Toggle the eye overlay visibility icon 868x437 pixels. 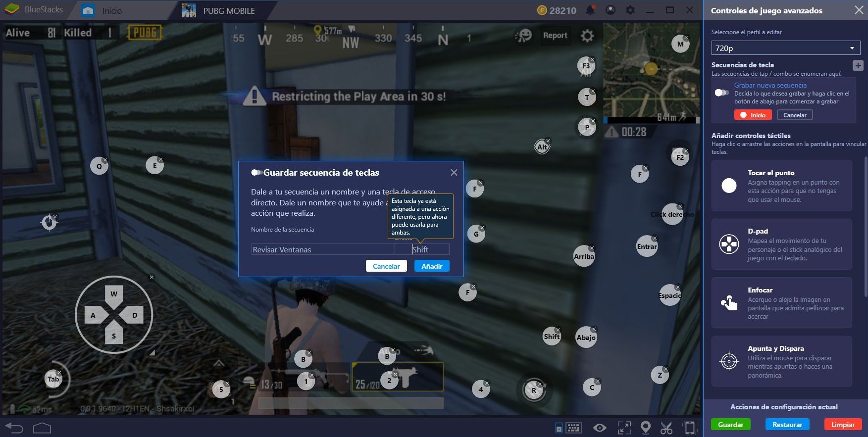click(x=600, y=428)
